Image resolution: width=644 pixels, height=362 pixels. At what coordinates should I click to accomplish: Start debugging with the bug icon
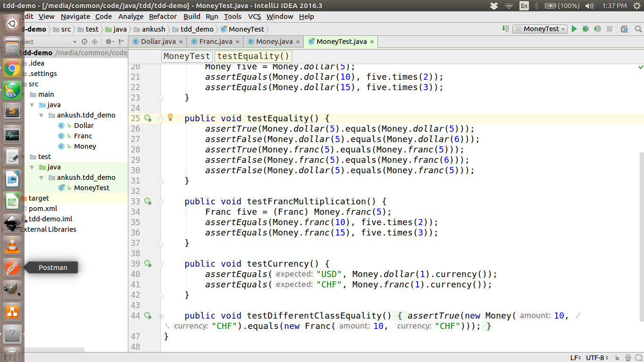click(585, 29)
